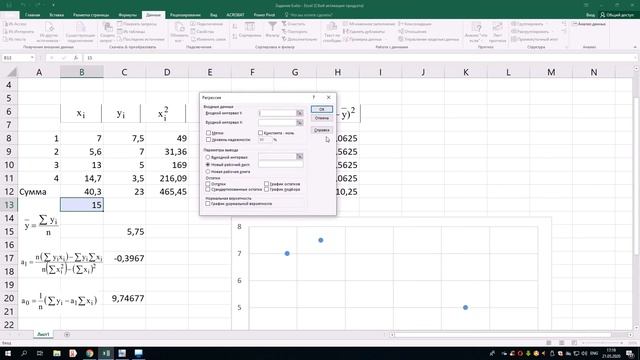Open Windows Start menu
Viewport: 640px width, 360px height.
tap(8, 353)
